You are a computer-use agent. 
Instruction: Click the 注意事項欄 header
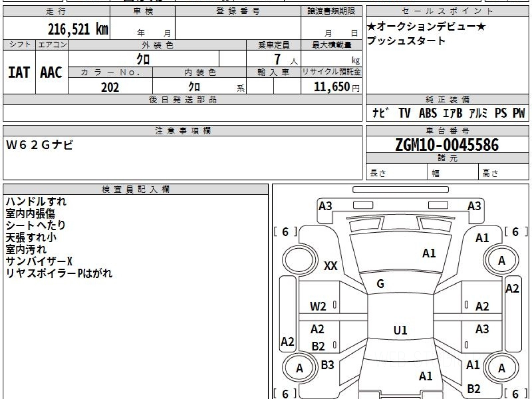pyautogui.click(x=183, y=131)
